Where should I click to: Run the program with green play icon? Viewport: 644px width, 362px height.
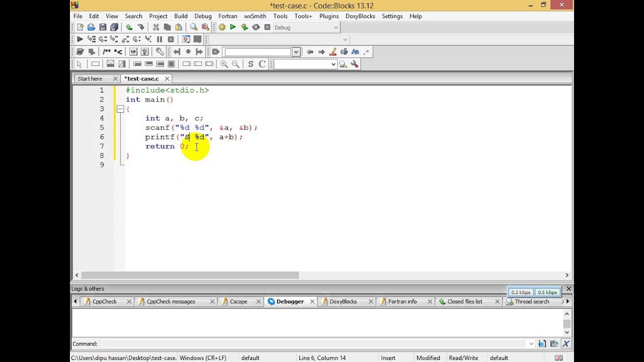tap(233, 27)
